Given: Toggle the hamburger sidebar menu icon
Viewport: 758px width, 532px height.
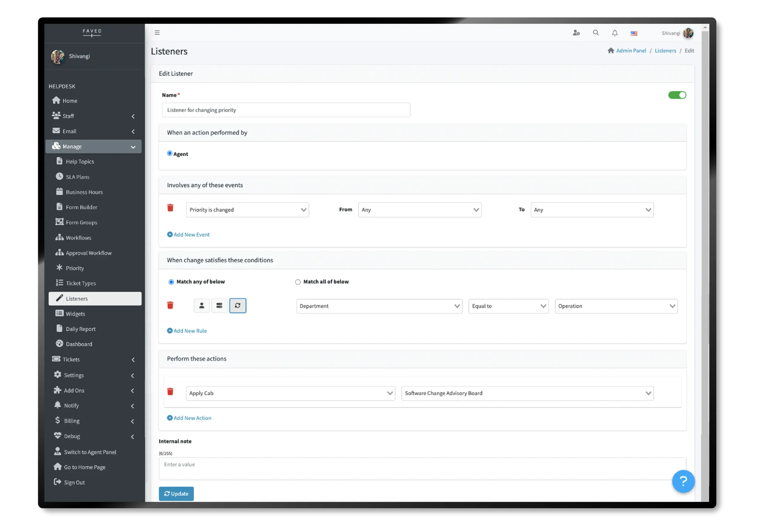Looking at the screenshot, I should tap(157, 32).
